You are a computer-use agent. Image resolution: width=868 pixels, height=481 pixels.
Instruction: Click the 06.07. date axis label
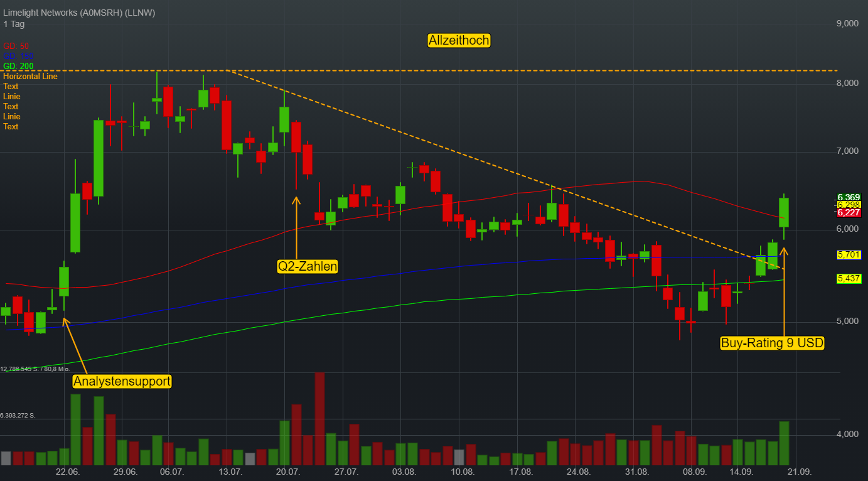click(171, 472)
